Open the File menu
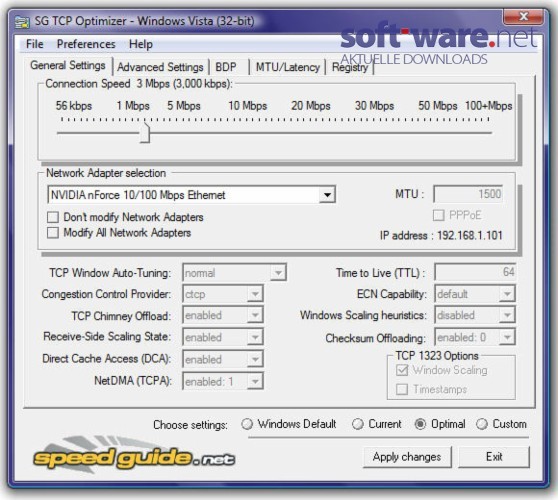 (35, 44)
